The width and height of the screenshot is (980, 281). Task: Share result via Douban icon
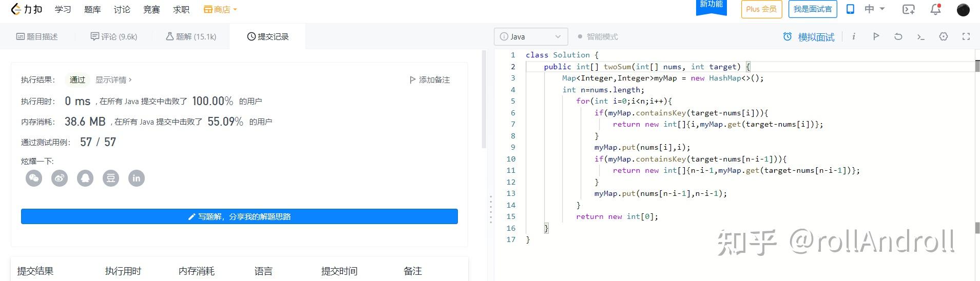tap(111, 178)
